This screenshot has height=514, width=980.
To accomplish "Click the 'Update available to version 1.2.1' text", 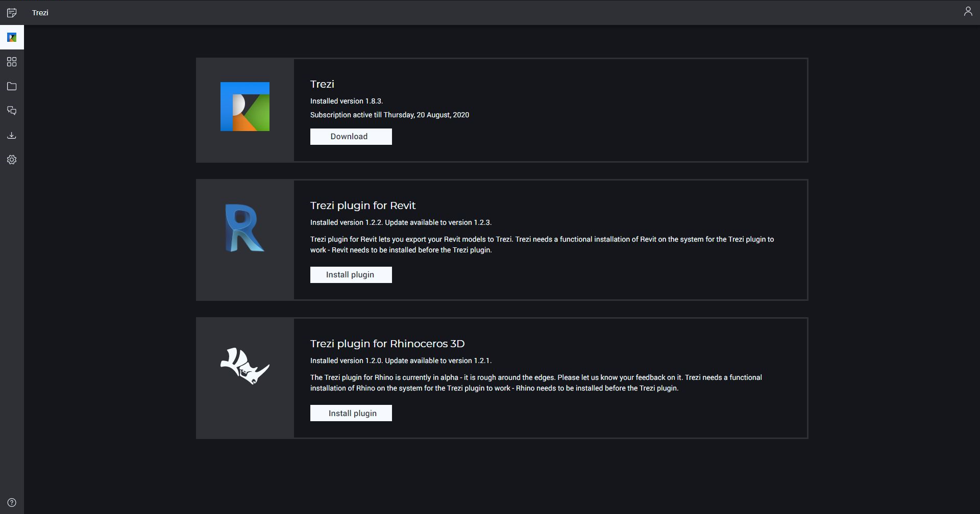I will [x=438, y=361].
